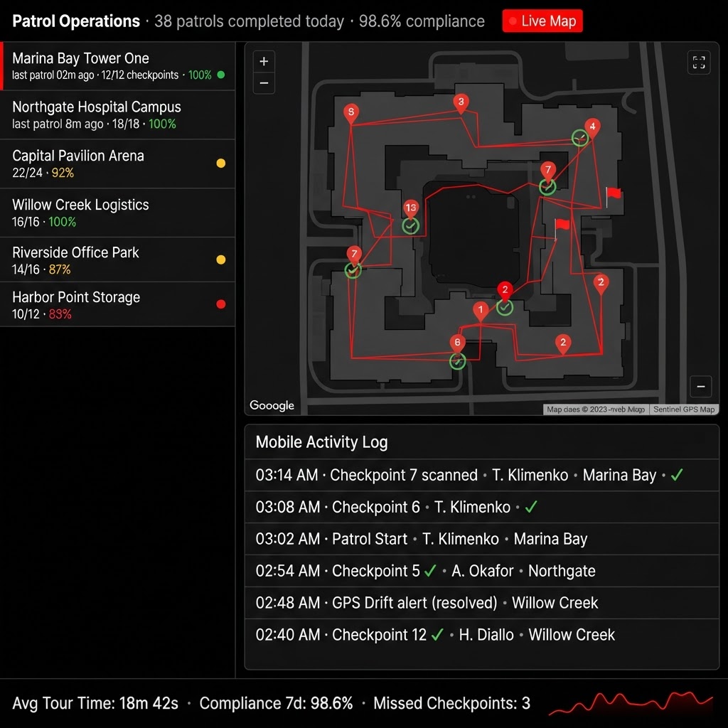Click Harbor Point Storage red status dot

221,304
